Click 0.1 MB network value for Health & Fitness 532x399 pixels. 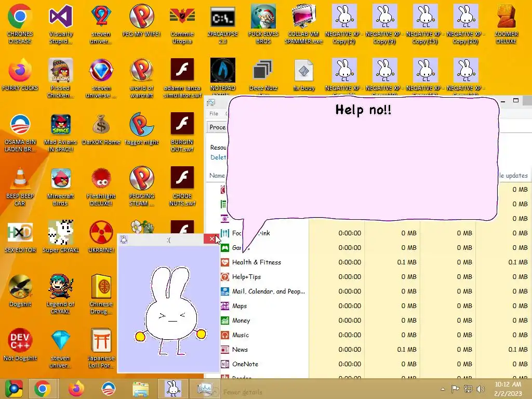click(406, 262)
